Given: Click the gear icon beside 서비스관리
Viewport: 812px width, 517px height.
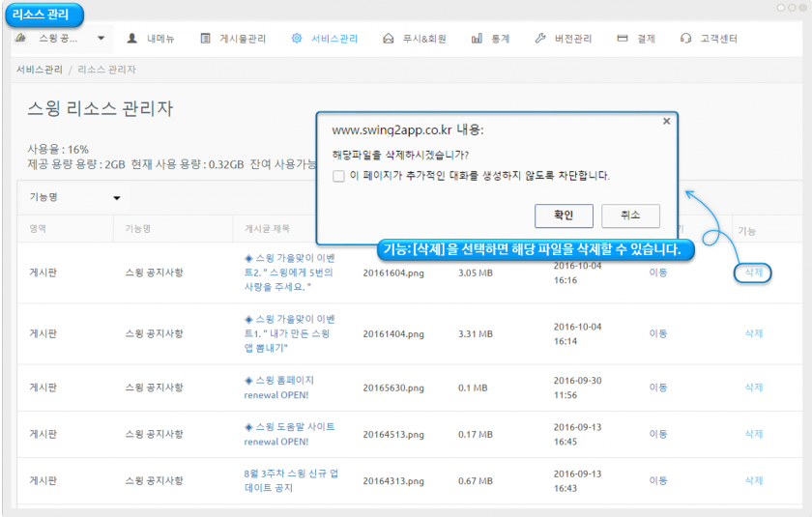Looking at the screenshot, I should [297, 39].
